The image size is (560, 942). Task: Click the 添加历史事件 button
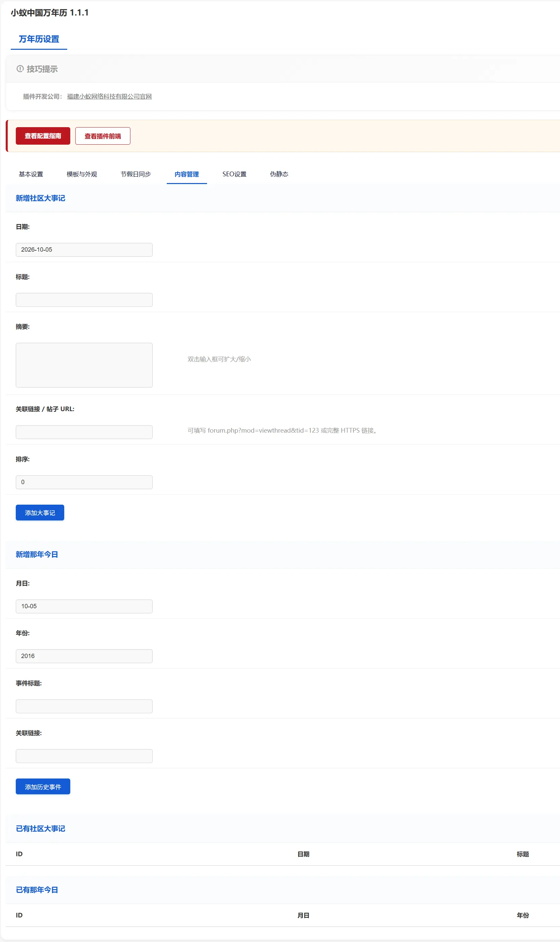[43, 787]
